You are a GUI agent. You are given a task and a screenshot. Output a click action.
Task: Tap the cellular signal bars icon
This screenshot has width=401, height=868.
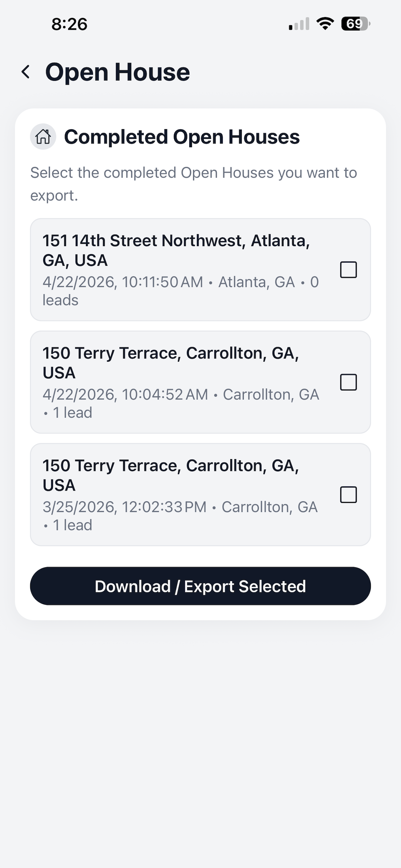[299, 24]
